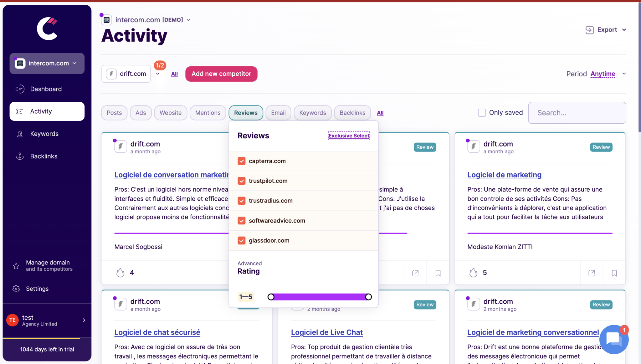Click the Export icon at top right
The width and height of the screenshot is (641, 364).
pos(589,30)
